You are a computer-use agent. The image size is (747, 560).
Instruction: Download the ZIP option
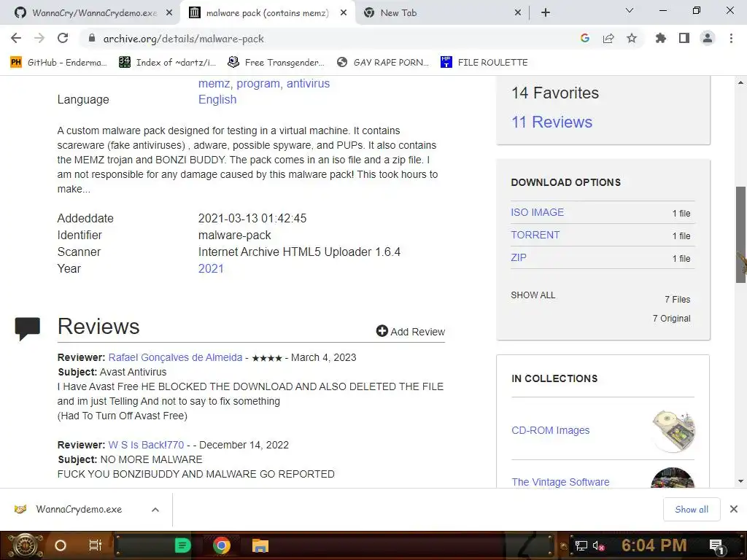pyautogui.click(x=519, y=257)
